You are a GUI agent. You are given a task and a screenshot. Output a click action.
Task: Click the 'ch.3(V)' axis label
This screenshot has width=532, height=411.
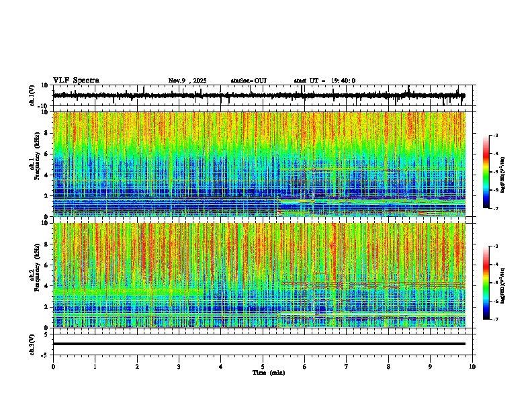pyautogui.click(x=32, y=345)
